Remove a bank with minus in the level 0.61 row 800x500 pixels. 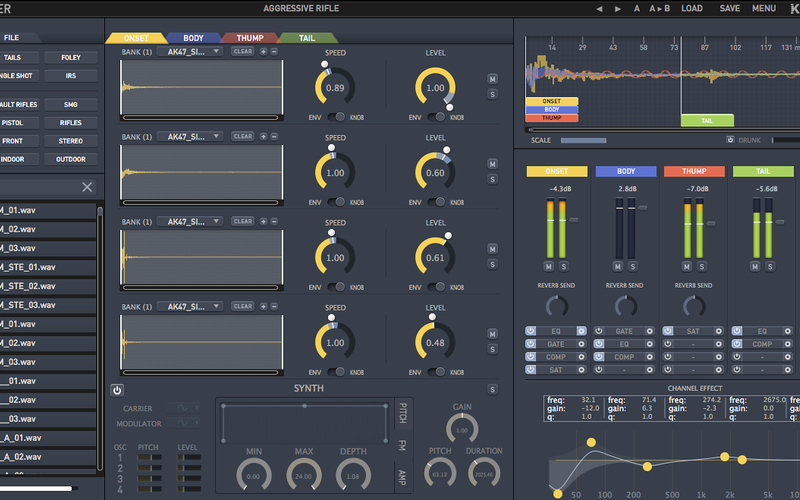274,221
